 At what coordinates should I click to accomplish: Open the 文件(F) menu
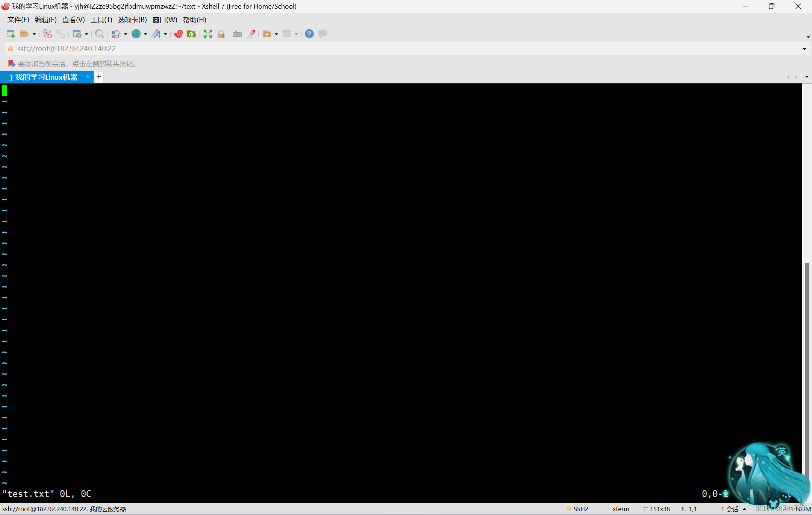(x=18, y=20)
